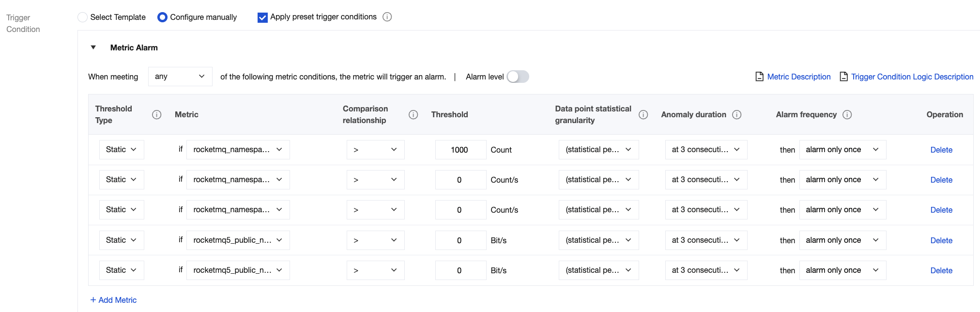Uncheck Apply preset trigger conditions checkbox
Screen dimensions: 980x312
[262, 17]
